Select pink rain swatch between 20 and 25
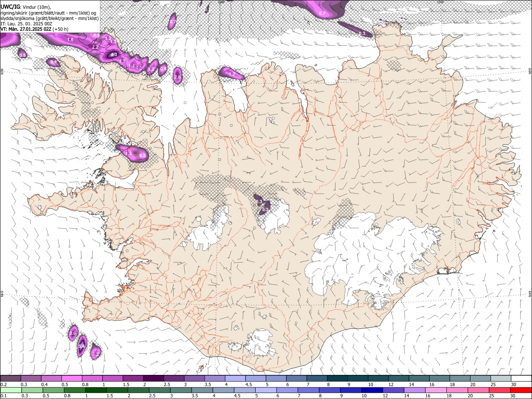 click(478, 390)
